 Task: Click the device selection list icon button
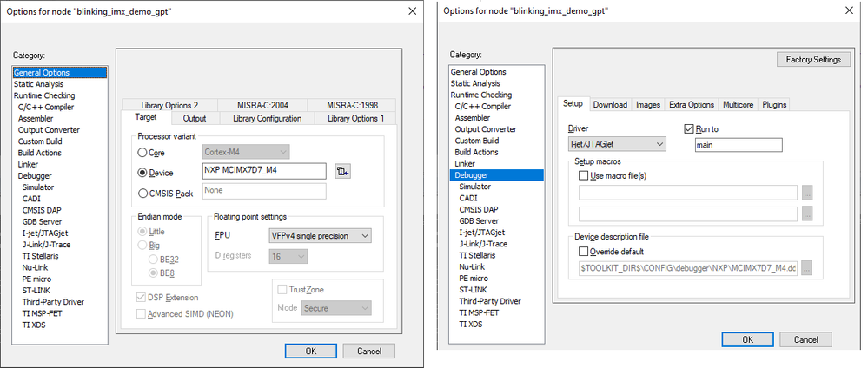coord(342,171)
